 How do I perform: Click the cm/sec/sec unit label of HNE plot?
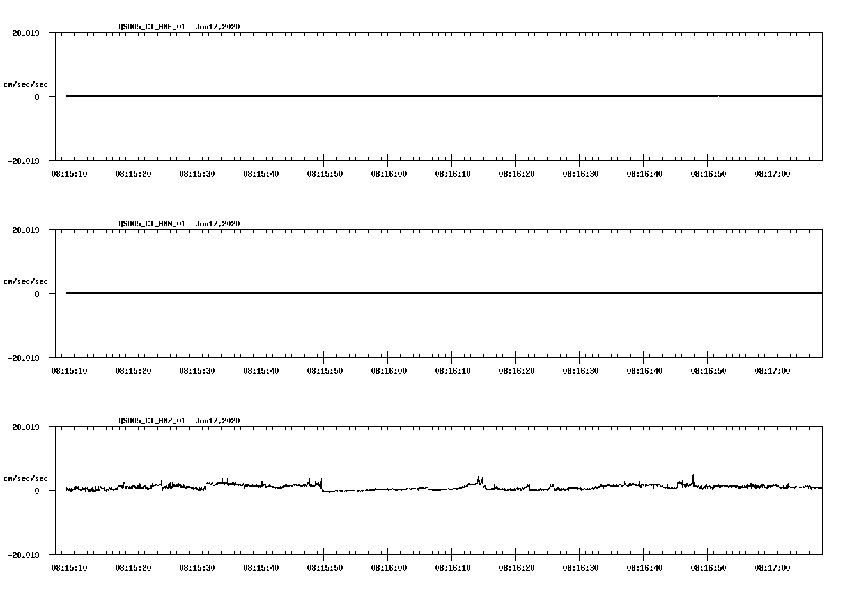[x=26, y=84]
